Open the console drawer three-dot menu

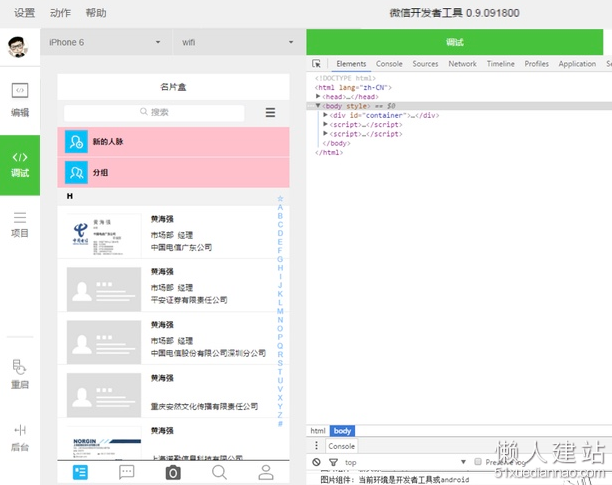pos(316,446)
